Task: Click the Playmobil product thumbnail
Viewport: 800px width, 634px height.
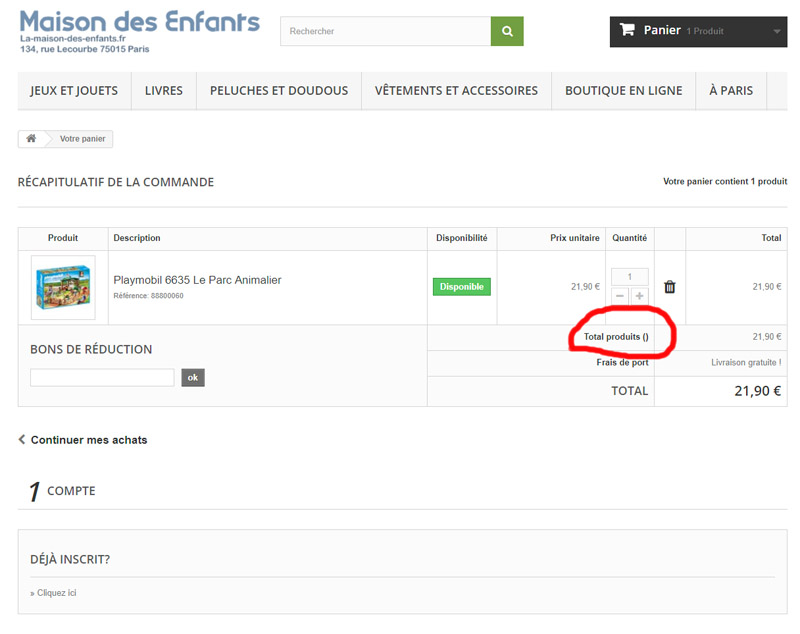Action: click(x=63, y=287)
